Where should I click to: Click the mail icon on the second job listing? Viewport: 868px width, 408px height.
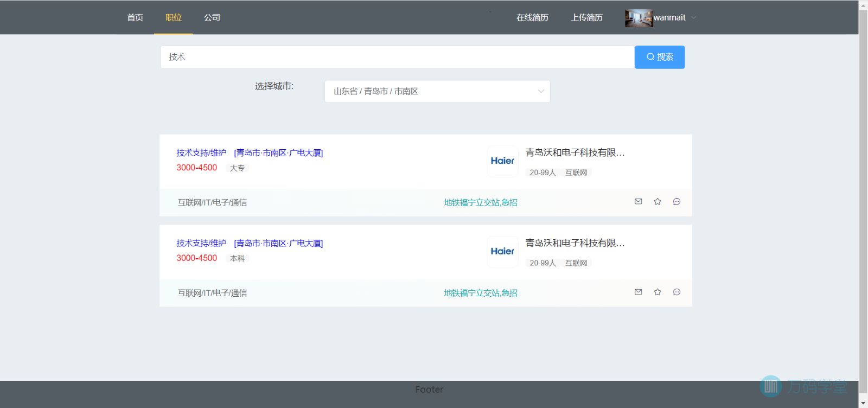(638, 292)
